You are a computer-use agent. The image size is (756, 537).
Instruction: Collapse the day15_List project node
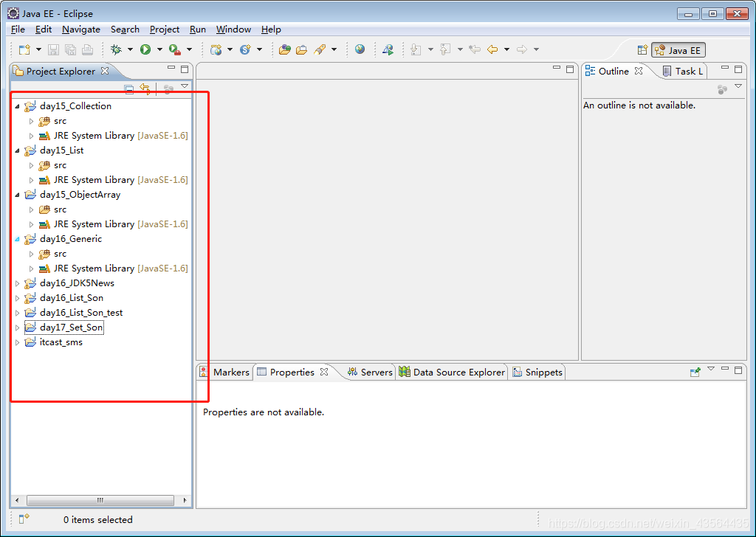coord(18,150)
